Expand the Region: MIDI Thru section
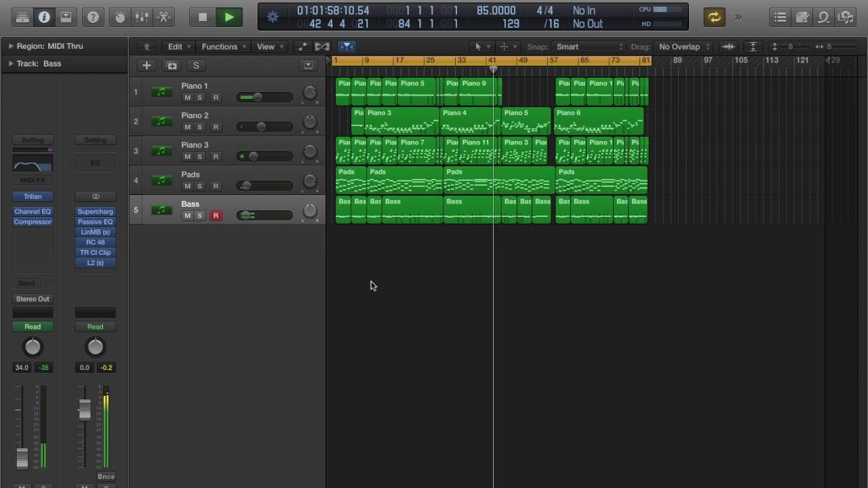868x488 pixels. [11, 46]
